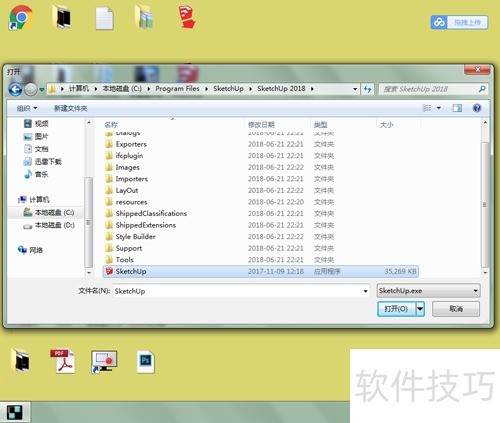The width and height of the screenshot is (500, 423).
Task: Click the file name input field
Action: click(x=237, y=291)
